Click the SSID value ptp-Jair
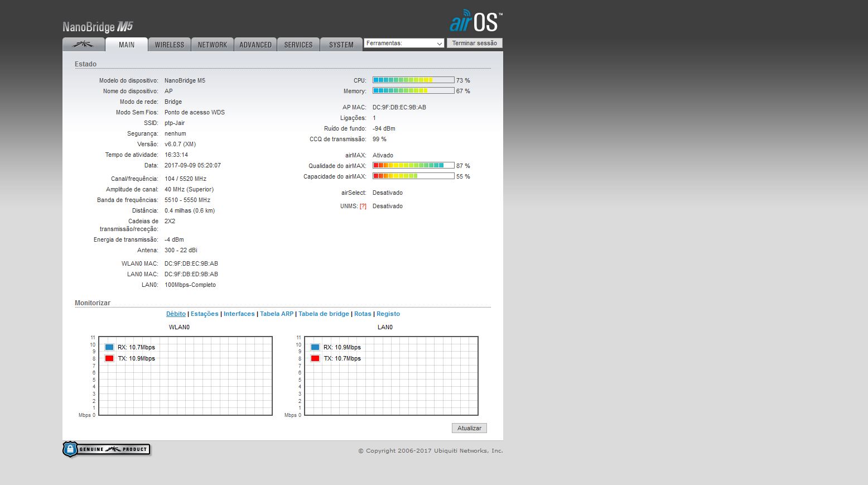Image resolution: width=868 pixels, height=485 pixels. coord(175,123)
